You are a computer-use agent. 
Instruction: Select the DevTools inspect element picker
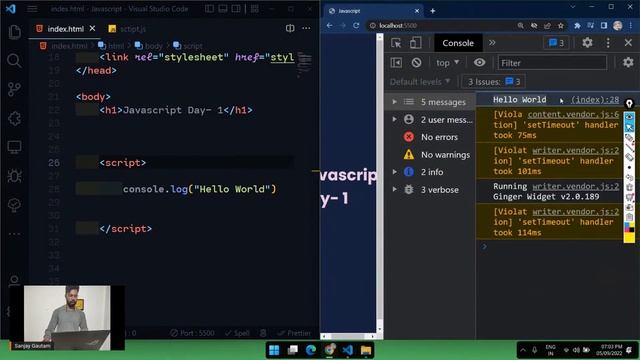point(396,43)
